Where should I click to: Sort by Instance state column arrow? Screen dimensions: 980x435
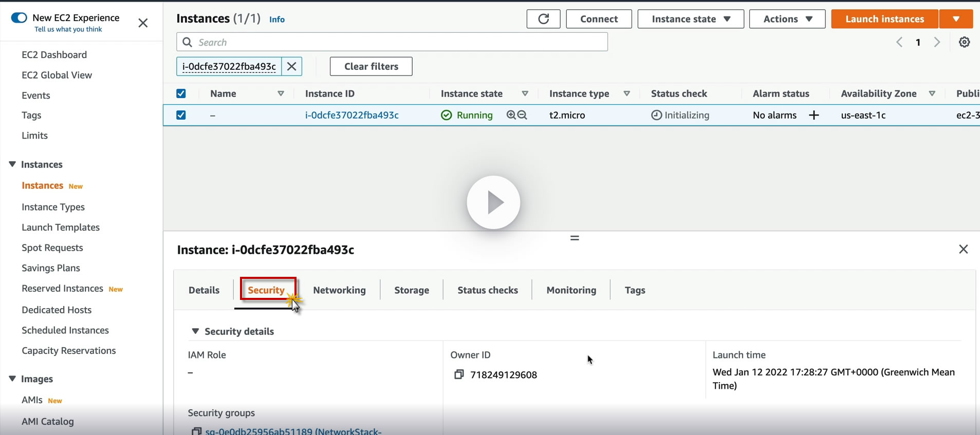pyautogui.click(x=525, y=93)
